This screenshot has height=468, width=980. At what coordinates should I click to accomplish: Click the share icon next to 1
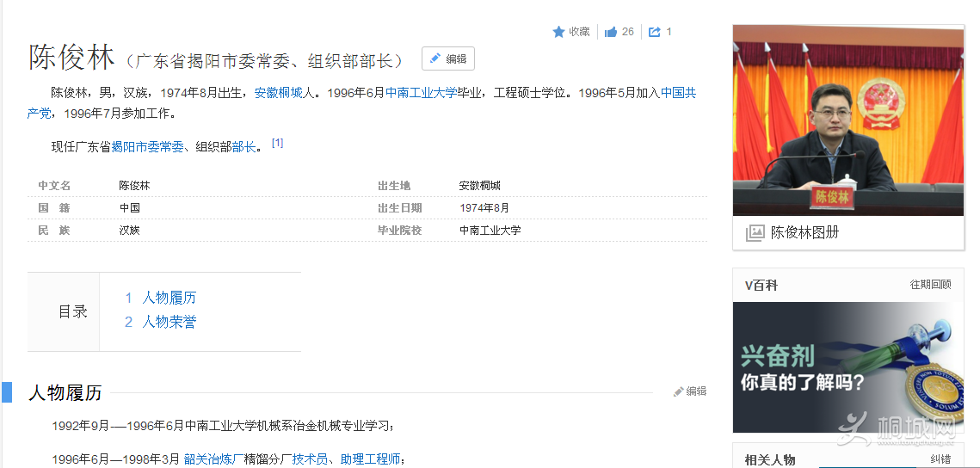[655, 32]
